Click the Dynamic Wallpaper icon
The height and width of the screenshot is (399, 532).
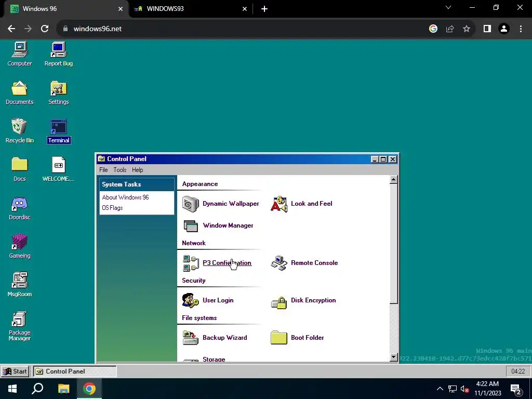[190, 204]
